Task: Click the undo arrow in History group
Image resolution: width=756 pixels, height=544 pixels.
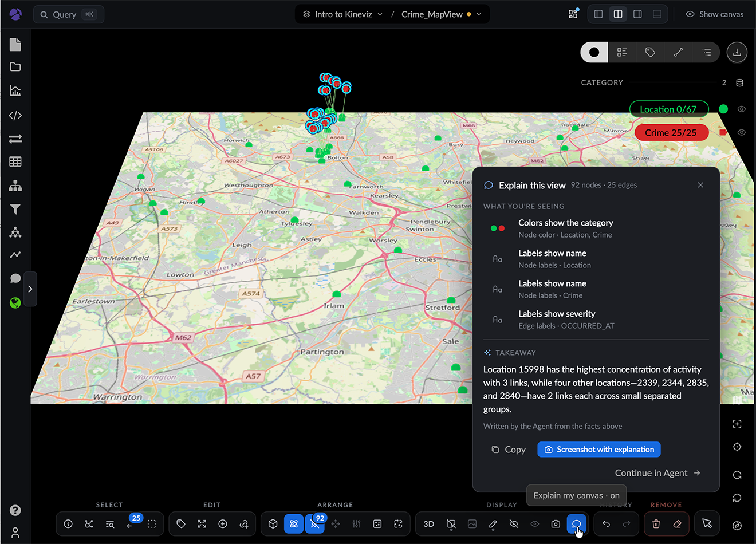Action: (x=606, y=524)
